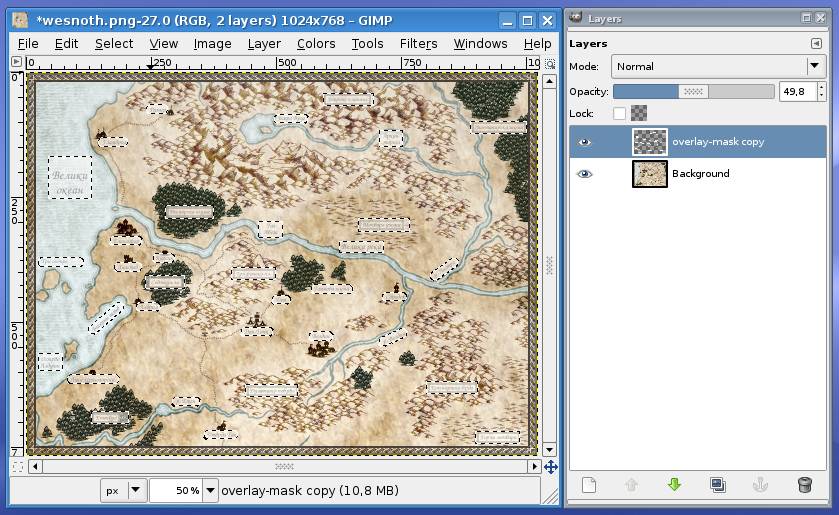
Task: Click the Layers dock Wilber icon
Action: coord(575,18)
